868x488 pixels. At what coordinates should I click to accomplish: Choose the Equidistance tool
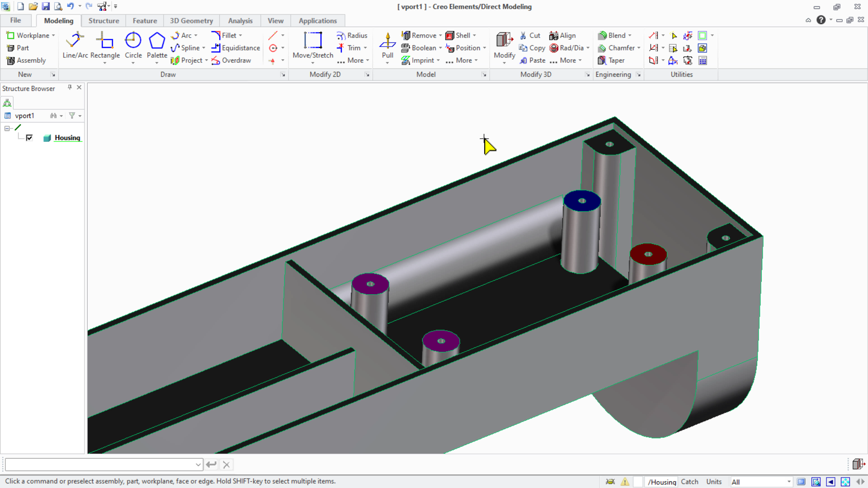[236, 48]
